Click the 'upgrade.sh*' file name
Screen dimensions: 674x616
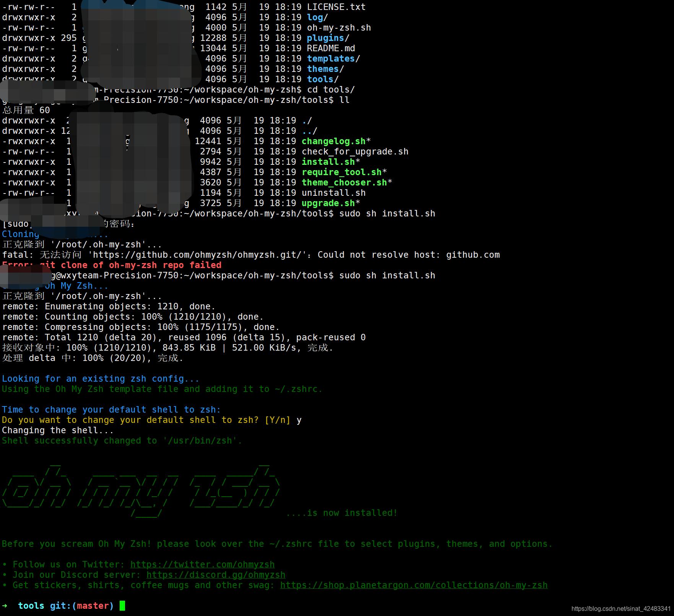(331, 203)
